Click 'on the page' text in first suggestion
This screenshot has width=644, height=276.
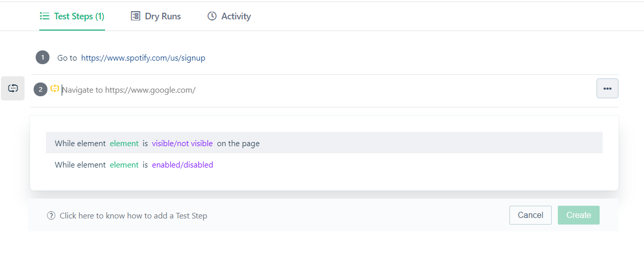click(x=238, y=144)
